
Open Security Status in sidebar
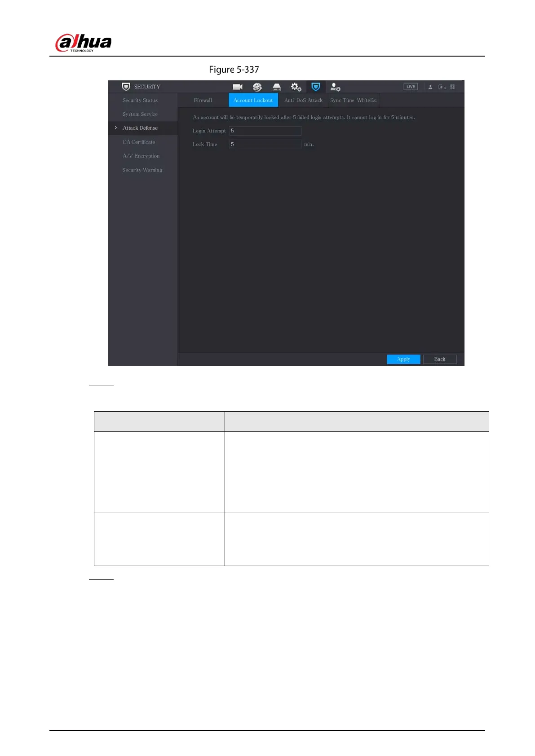coord(140,100)
